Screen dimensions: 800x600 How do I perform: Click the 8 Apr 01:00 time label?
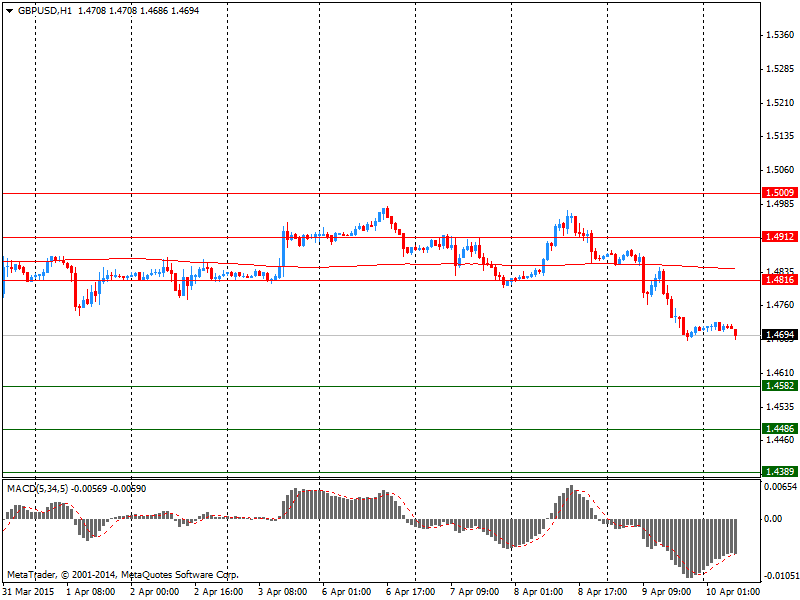538,592
